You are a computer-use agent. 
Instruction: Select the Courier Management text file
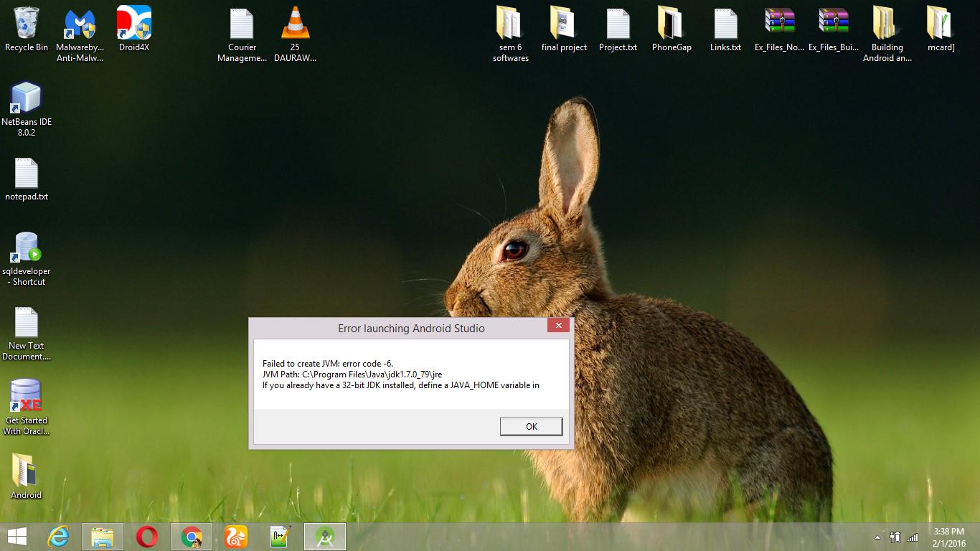pyautogui.click(x=242, y=35)
